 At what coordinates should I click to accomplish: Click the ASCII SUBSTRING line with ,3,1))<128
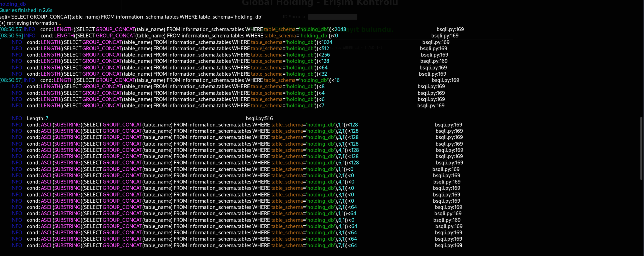click(x=193, y=137)
